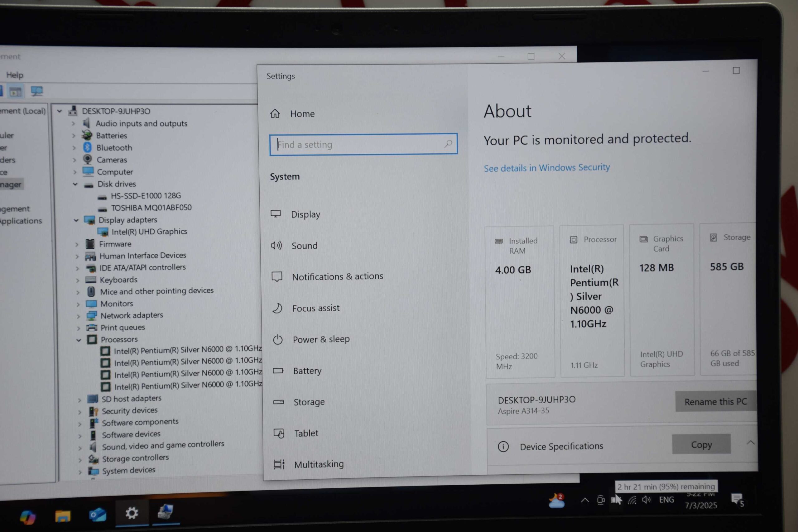Click the ENG language indicator
The width and height of the screenshot is (798, 532).
click(667, 500)
